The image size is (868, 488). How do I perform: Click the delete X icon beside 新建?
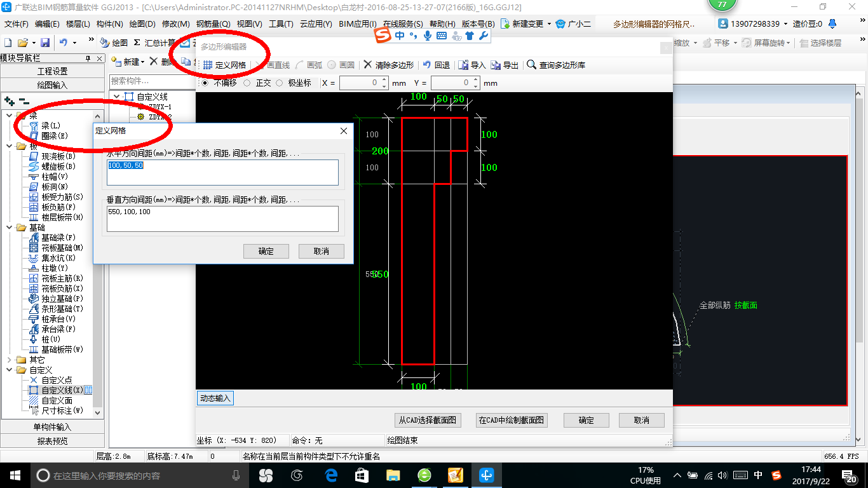pyautogui.click(x=153, y=62)
